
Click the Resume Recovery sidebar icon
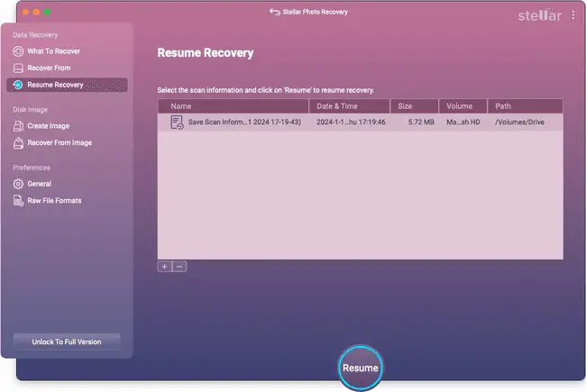[18, 85]
